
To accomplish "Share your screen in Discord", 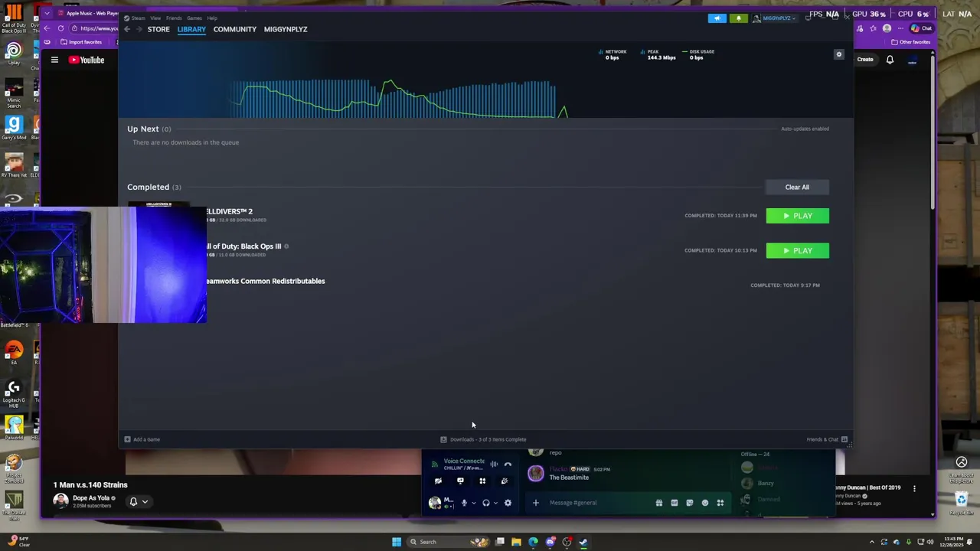I will pyautogui.click(x=460, y=481).
